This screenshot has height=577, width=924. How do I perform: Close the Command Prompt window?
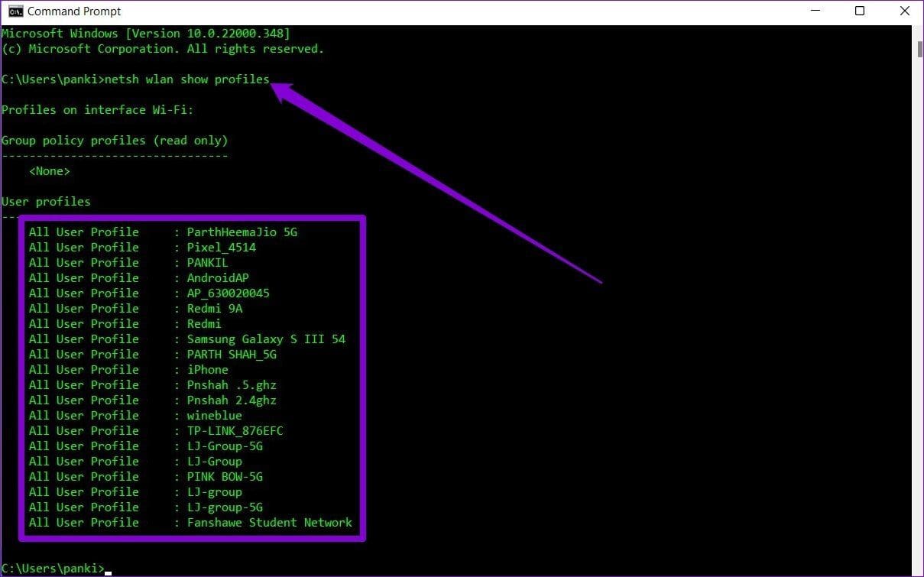(904, 11)
